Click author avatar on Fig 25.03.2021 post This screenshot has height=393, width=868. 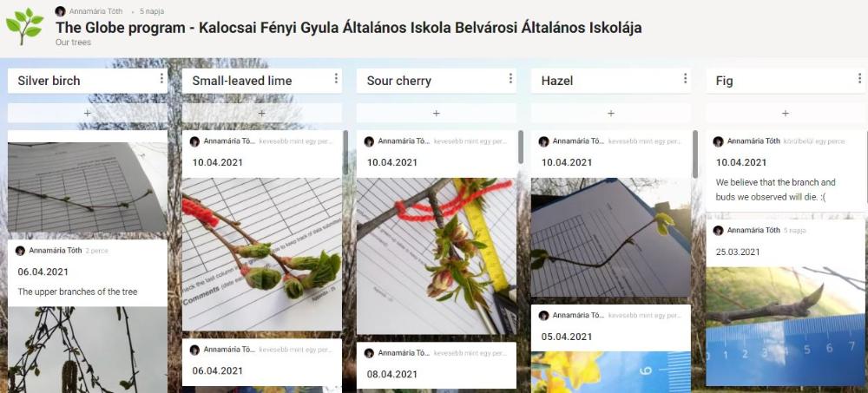[x=718, y=230]
